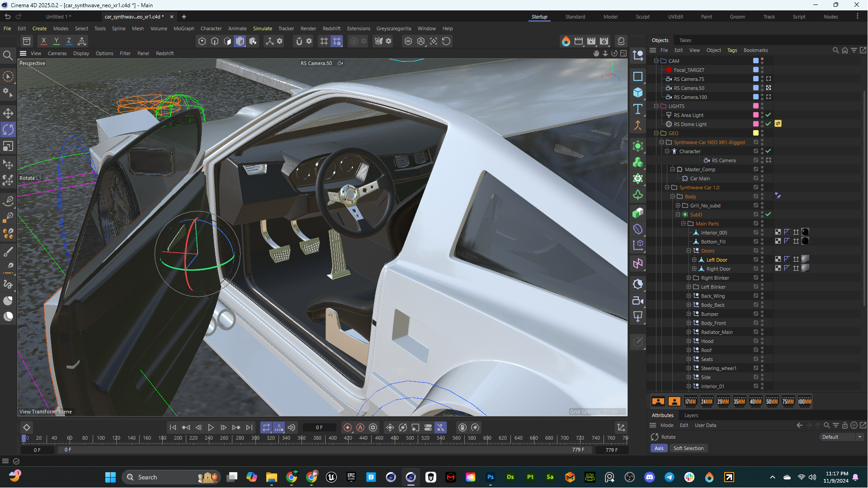Image resolution: width=868 pixels, height=488 pixels.
Task: Toggle X axis lock icon
Action: [44, 41]
